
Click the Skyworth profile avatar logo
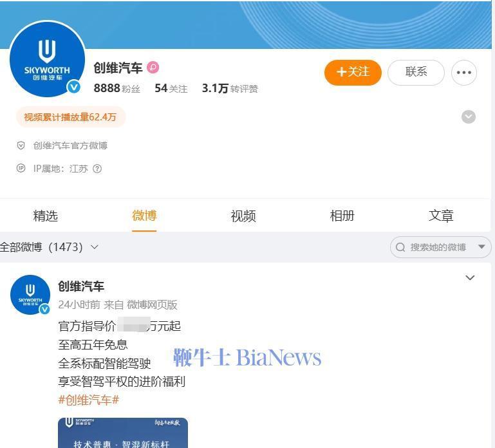pos(48,59)
